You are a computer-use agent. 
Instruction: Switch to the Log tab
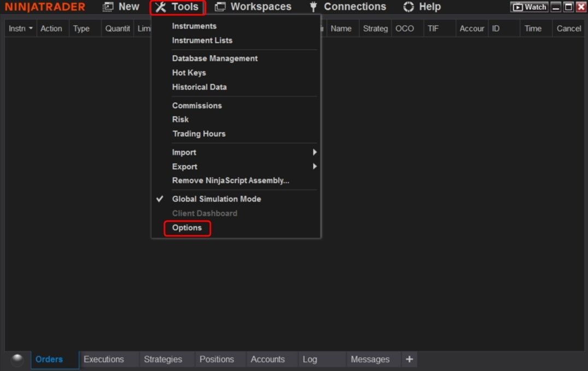point(322,360)
